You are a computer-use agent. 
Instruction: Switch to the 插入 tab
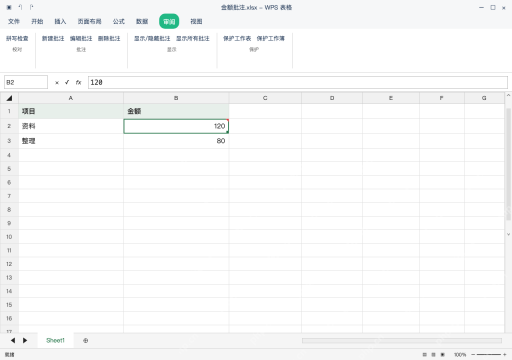pyautogui.click(x=60, y=21)
